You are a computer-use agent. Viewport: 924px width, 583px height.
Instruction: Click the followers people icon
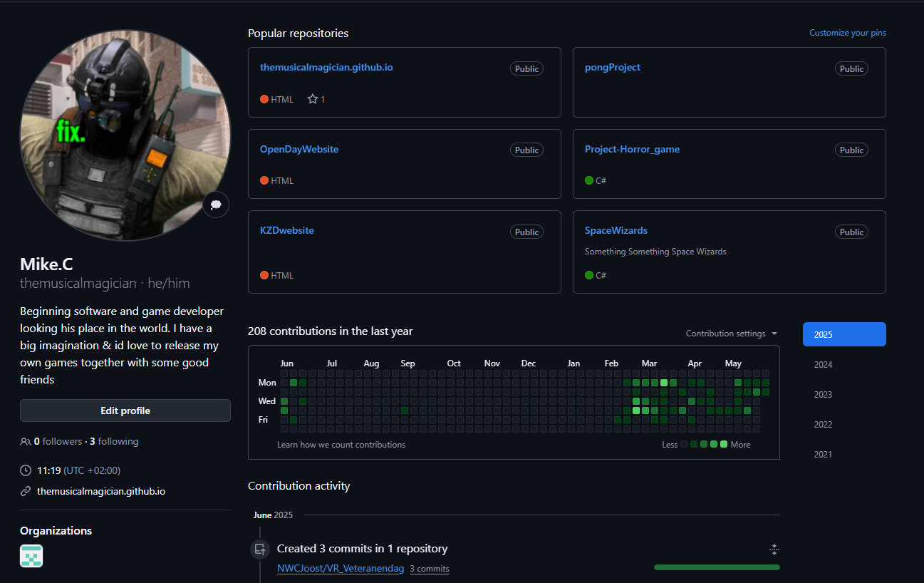pos(26,442)
